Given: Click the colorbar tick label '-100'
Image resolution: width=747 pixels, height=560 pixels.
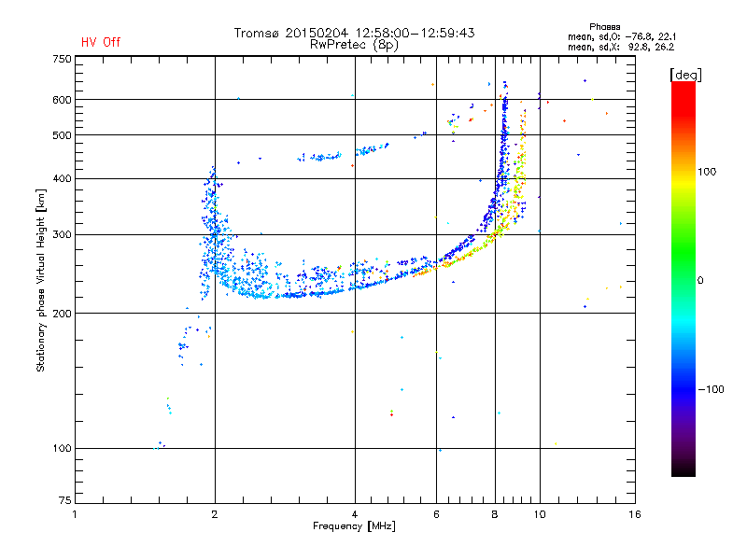Looking at the screenshot, I should pos(712,389).
